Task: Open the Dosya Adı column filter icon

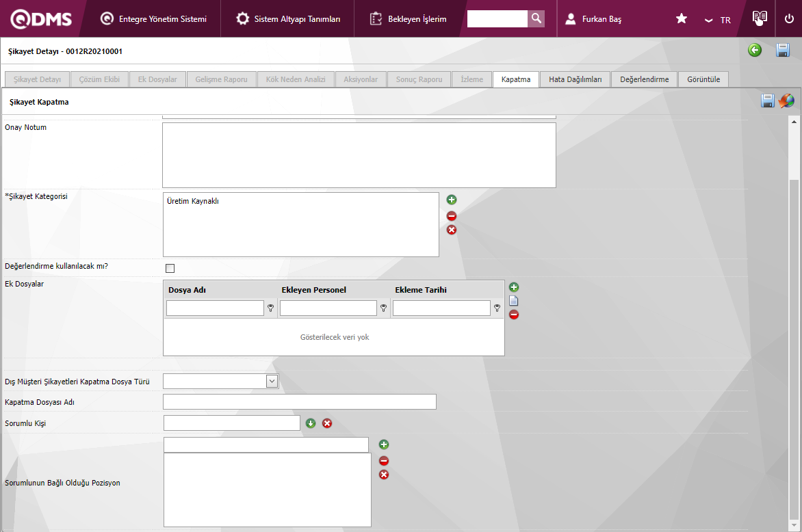Action: [270, 308]
